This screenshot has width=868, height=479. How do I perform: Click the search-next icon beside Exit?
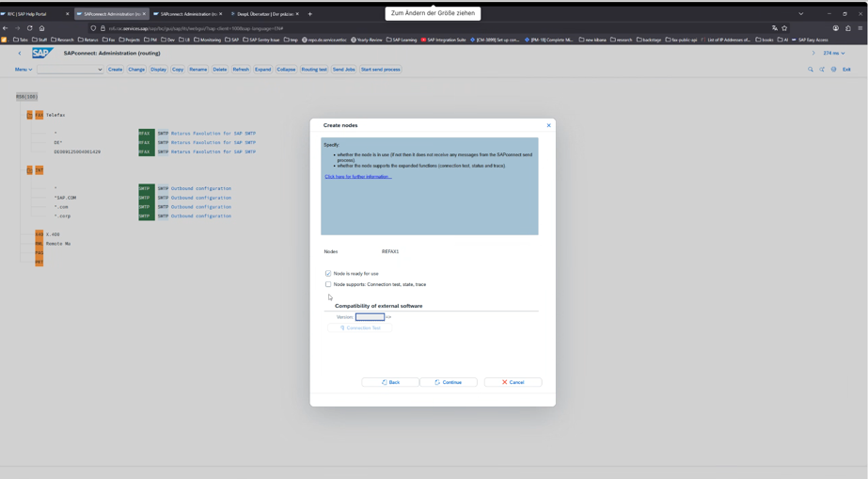pos(822,70)
